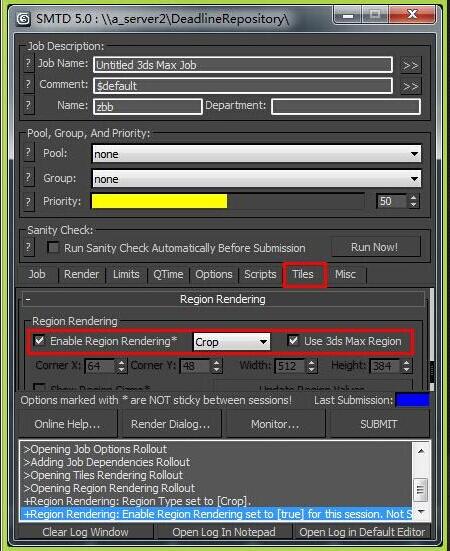This screenshot has height=551, width=450.
Task: Click the Height value field showing 384
Action: pos(385,366)
